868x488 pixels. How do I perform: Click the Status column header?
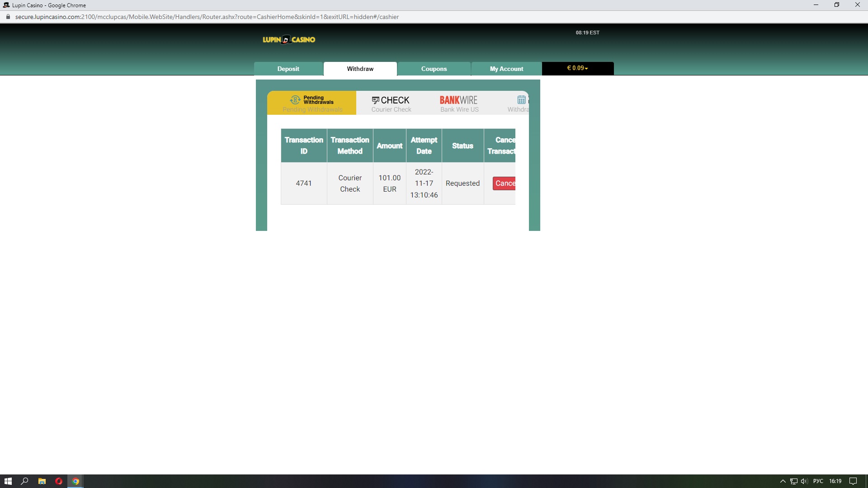coord(462,145)
